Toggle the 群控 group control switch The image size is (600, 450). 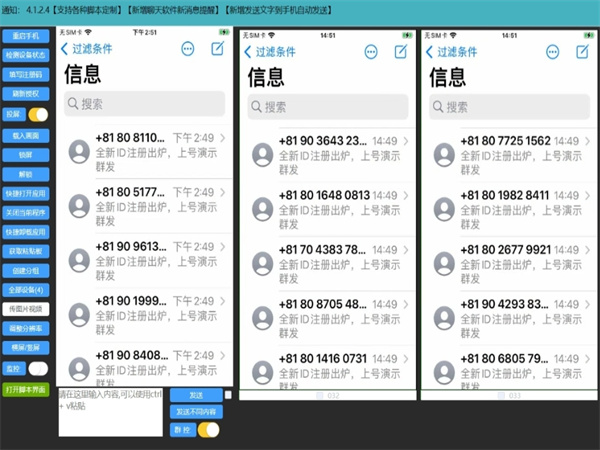[x=208, y=429]
